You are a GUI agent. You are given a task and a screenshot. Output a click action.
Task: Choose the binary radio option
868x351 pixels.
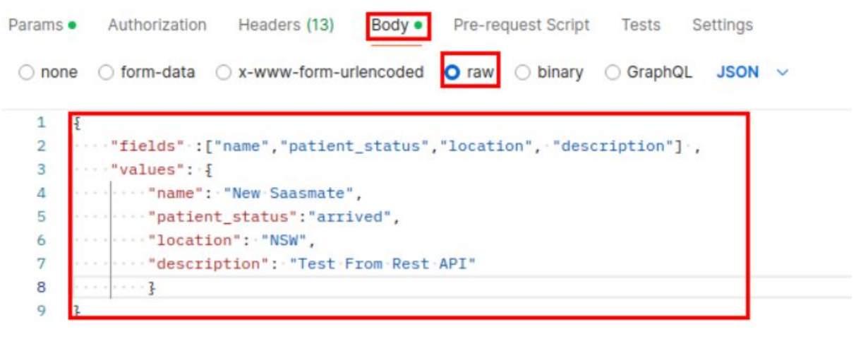(523, 73)
